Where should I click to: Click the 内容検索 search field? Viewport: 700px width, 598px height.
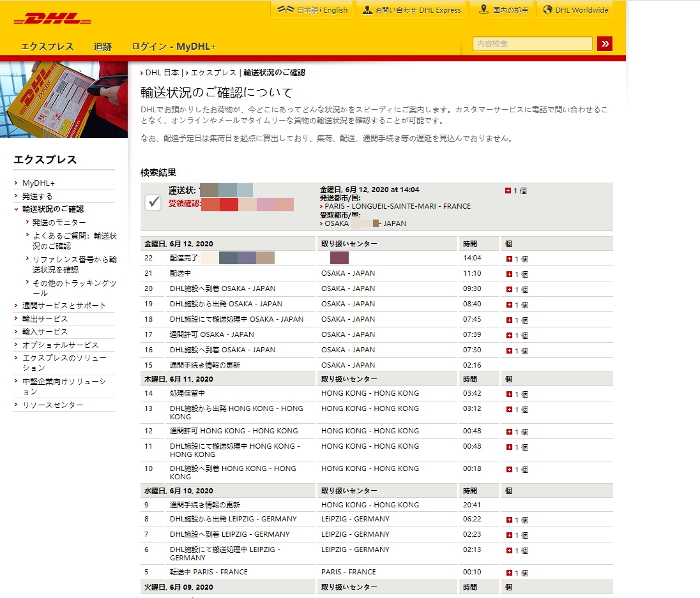tap(533, 43)
